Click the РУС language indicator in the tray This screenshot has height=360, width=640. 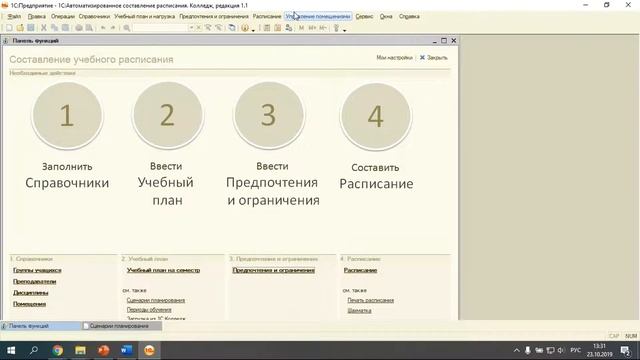point(576,350)
